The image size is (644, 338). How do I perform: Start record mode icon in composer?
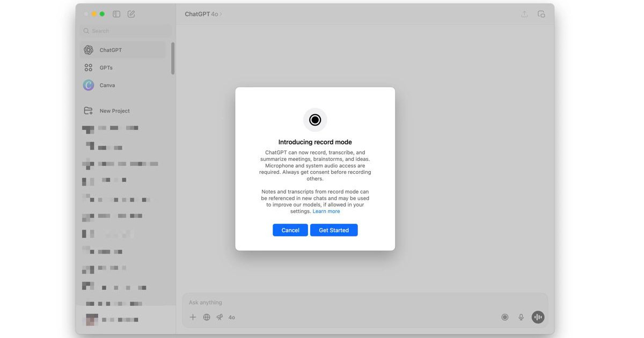(x=504, y=317)
